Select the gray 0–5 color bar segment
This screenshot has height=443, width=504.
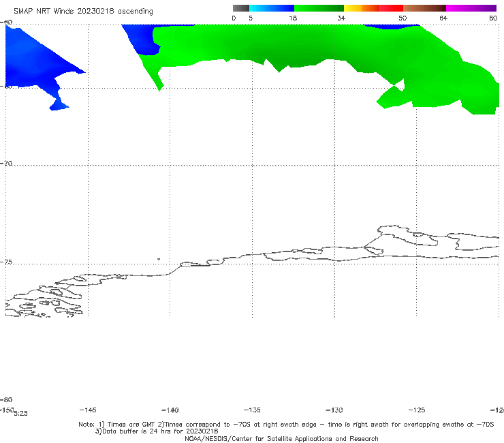241,8
